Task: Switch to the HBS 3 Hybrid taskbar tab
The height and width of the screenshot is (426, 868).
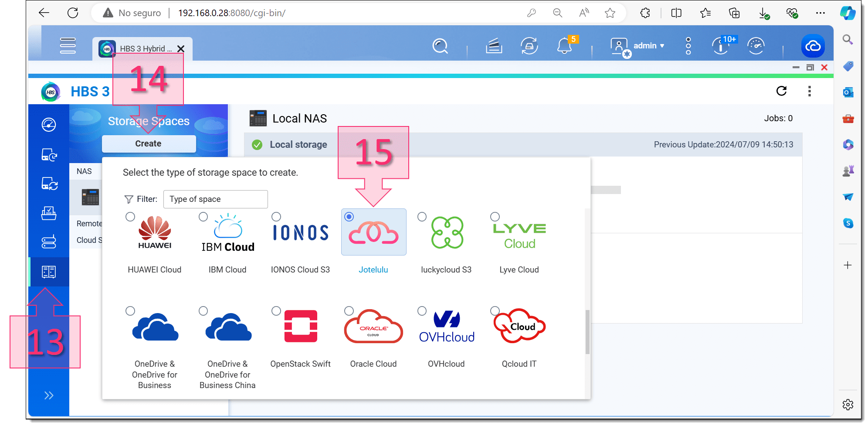Action: click(142, 49)
